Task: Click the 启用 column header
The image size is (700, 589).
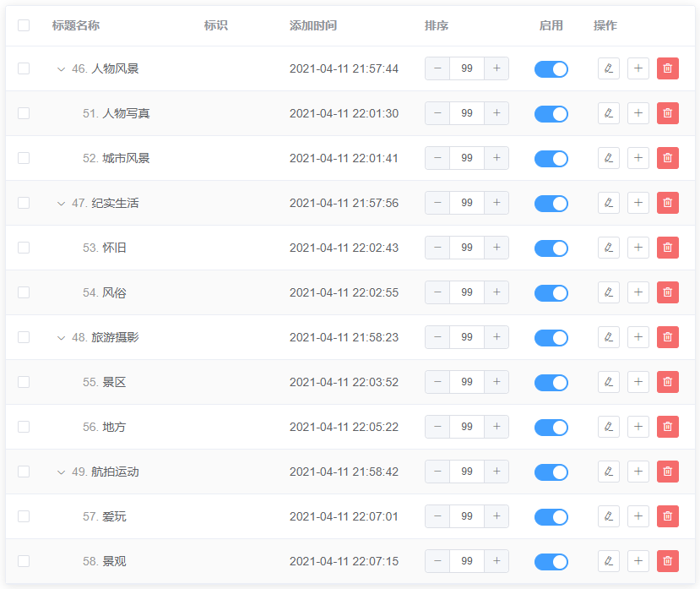Action: pos(551,25)
